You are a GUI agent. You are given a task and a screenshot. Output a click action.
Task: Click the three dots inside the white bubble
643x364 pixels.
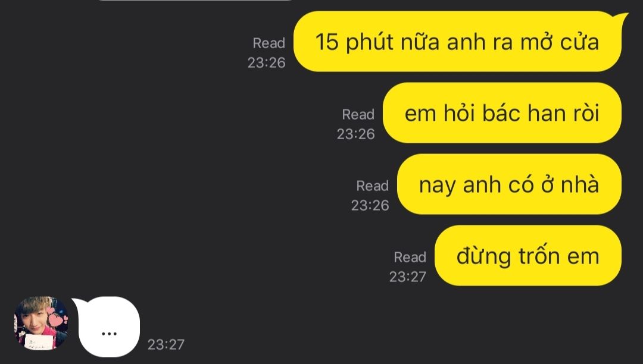[x=109, y=334]
